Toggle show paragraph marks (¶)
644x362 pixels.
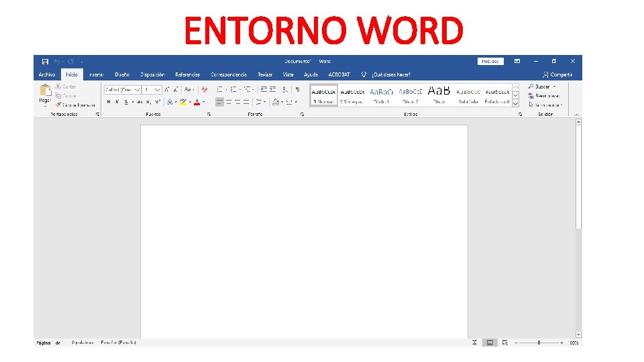coord(297,89)
